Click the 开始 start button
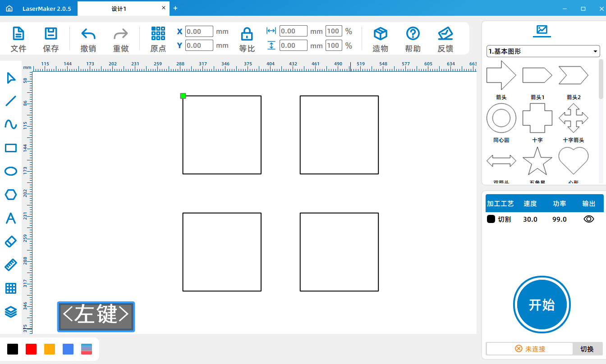The image size is (606, 364). click(542, 305)
